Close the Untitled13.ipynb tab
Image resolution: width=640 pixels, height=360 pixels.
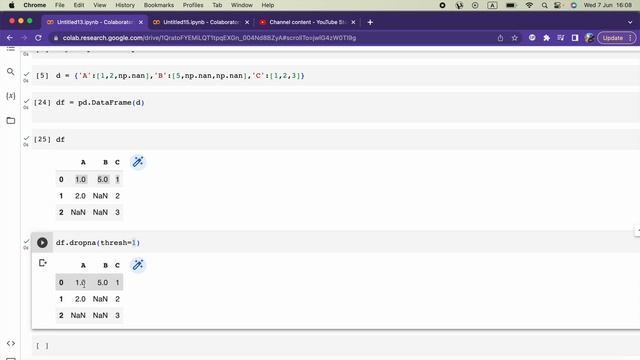[141, 22]
